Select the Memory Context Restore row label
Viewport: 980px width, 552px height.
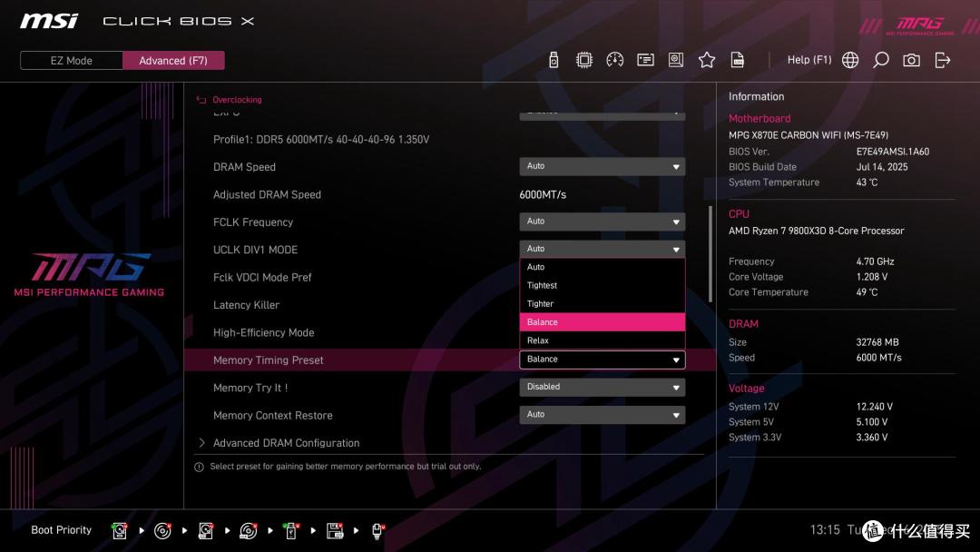tap(272, 415)
